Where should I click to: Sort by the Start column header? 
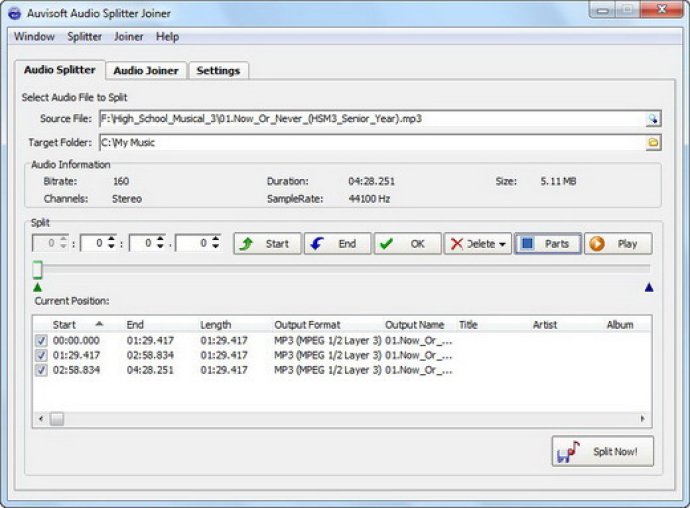pos(79,325)
